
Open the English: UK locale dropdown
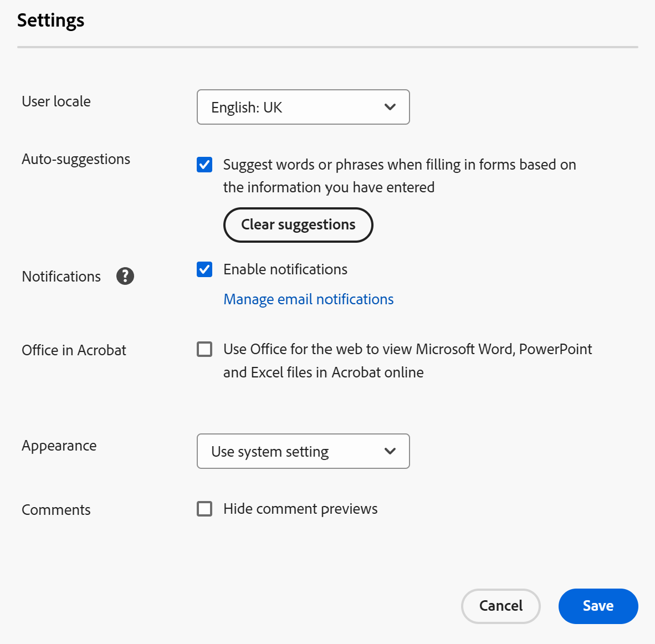tap(303, 107)
